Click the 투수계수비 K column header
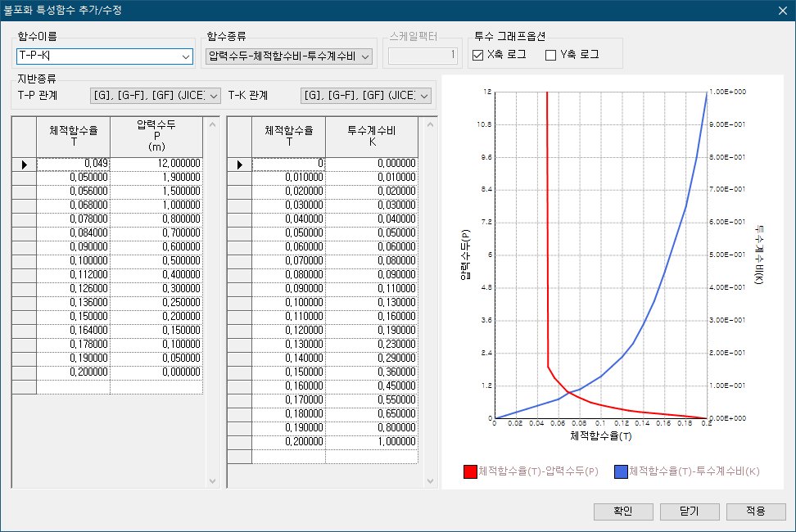The image size is (796, 532). pyautogui.click(x=372, y=136)
